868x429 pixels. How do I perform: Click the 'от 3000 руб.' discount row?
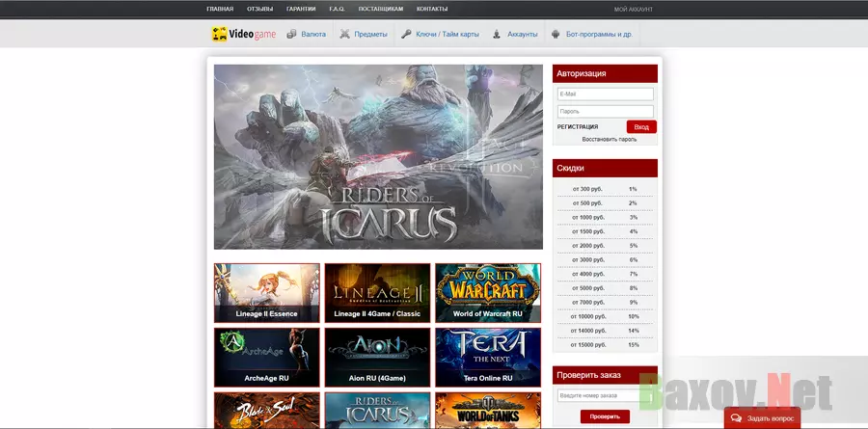click(x=605, y=259)
